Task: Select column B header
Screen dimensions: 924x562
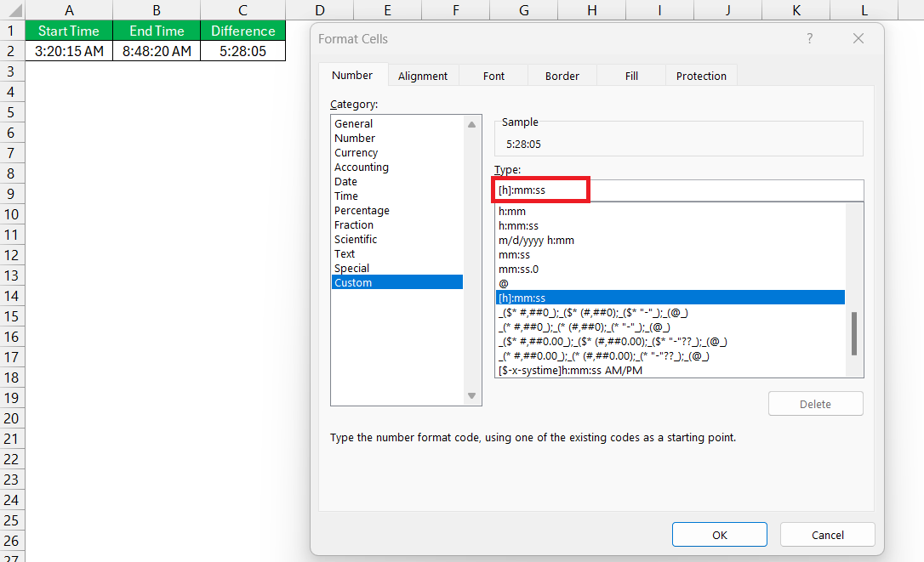Action: click(x=157, y=10)
